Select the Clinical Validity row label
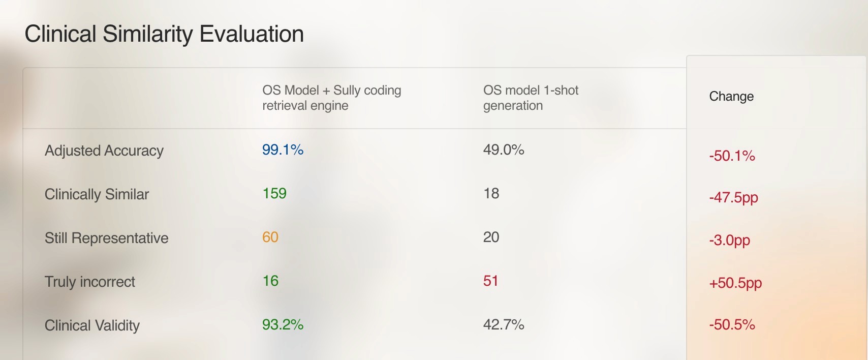Screen dimensions: 868x360 92,325
